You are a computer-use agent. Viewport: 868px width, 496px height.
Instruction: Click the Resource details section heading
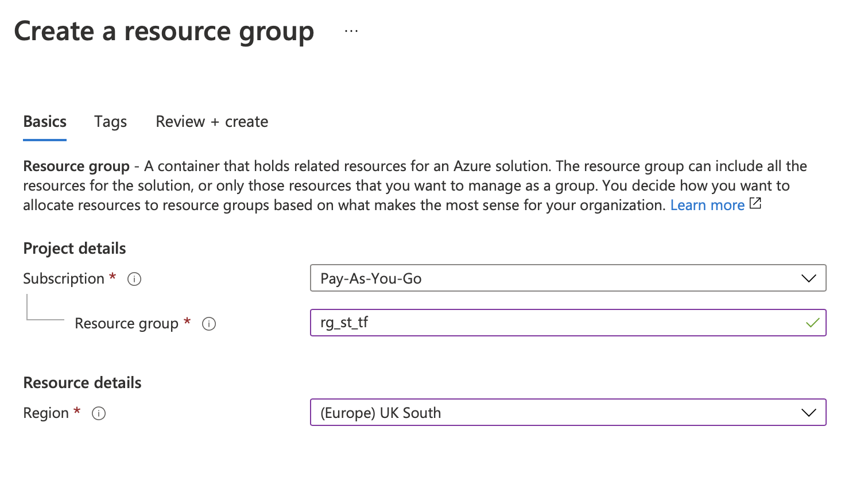pos(82,383)
